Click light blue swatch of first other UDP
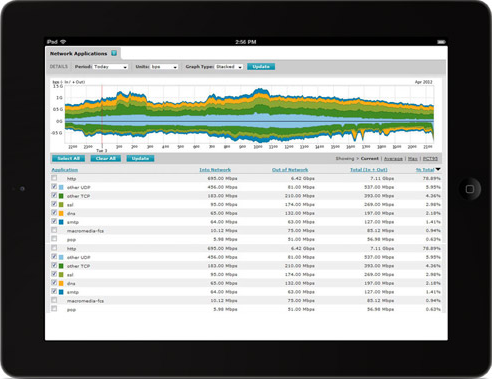This screenshot has height=379, width=493. (61, 187)
